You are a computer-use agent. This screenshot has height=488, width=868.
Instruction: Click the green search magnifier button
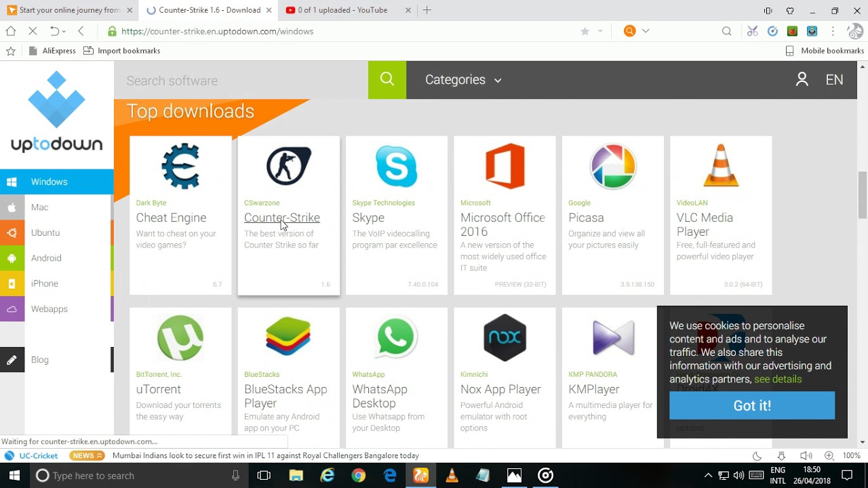tap(387, 80)
